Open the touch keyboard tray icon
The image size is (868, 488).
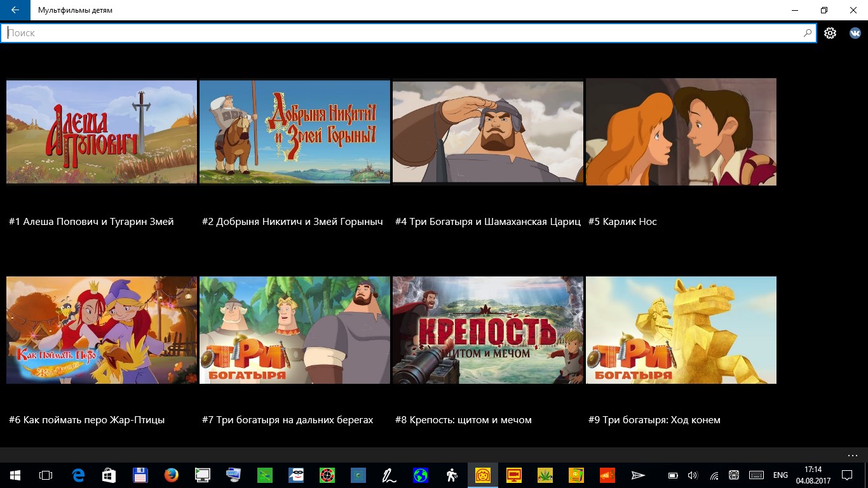click(756, 475)
